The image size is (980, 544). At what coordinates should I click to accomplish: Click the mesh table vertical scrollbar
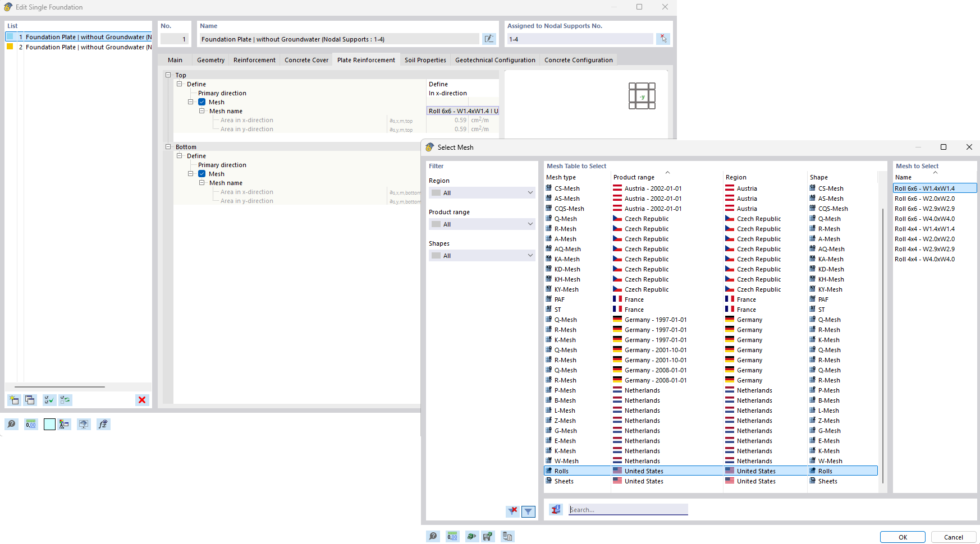(x=883, y=345)
